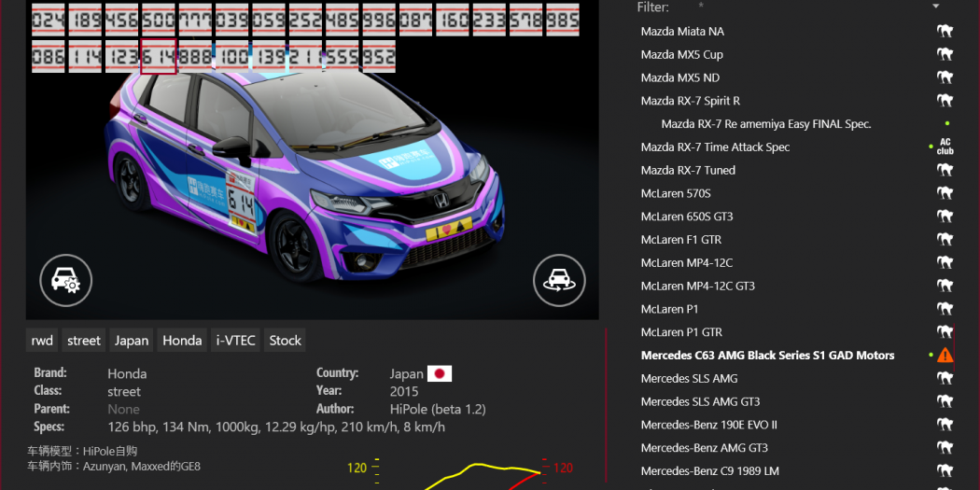Click the cat icon next to Mazda RX-7 Spirit R
980x490 pixels.
(x=945, y=101)
